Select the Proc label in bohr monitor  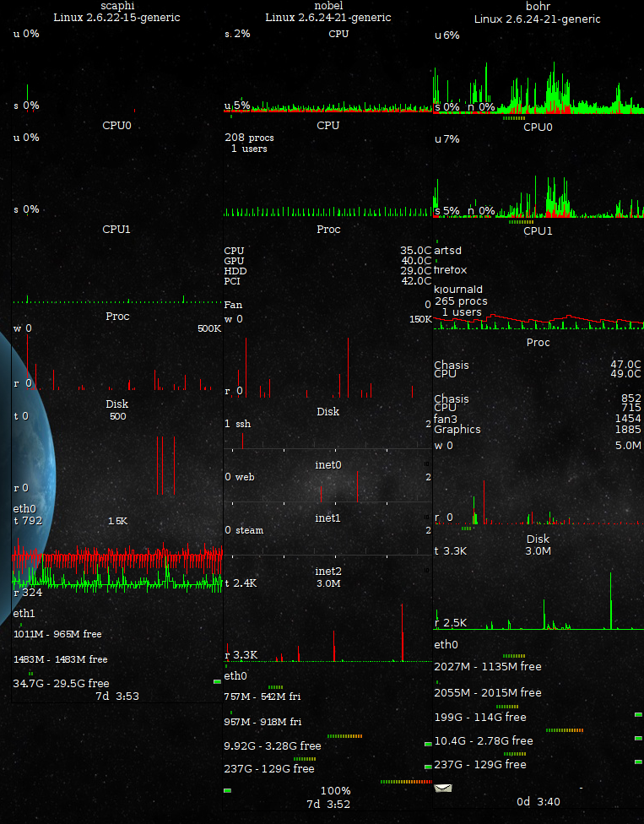538,342
